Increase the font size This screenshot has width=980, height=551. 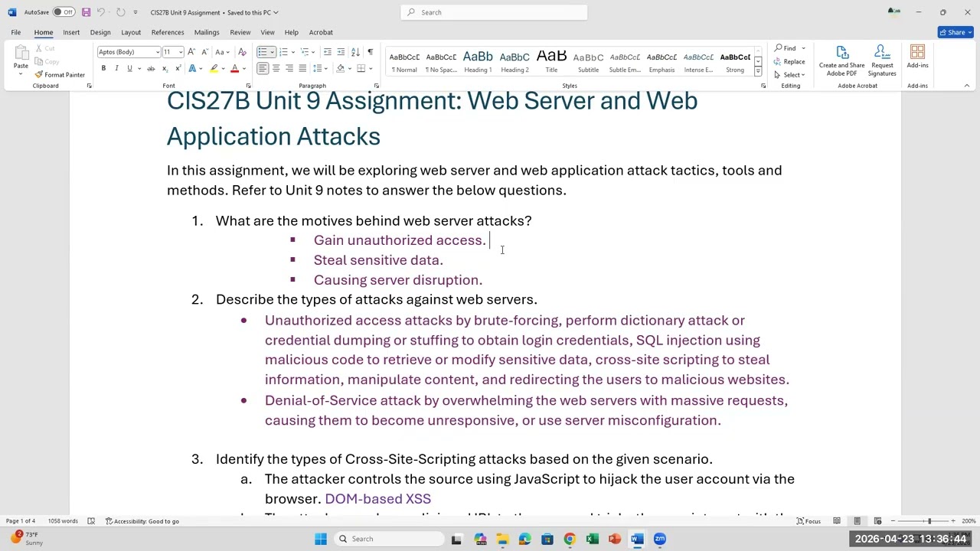[191, 52]
